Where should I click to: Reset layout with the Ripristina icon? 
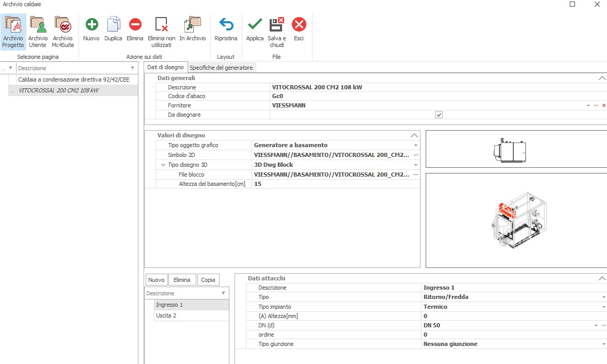pyautogui.click(x=226, y=25)
